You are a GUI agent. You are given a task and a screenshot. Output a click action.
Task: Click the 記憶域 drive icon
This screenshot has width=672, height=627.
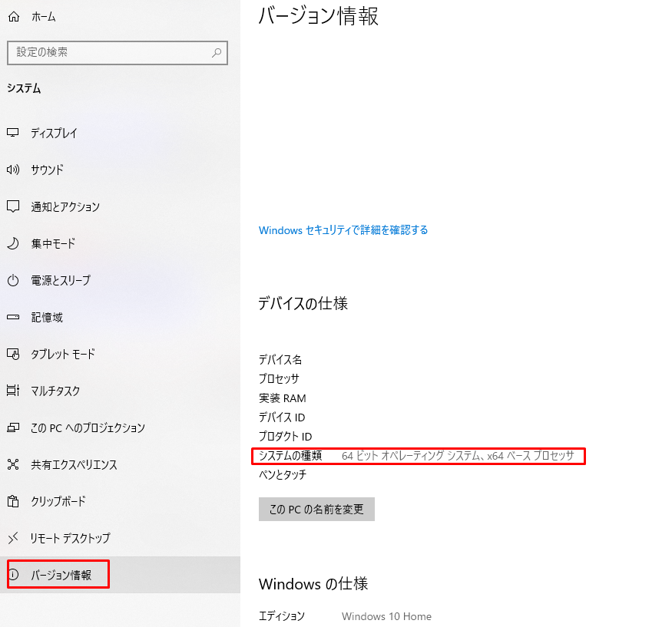tap(13, 317)
